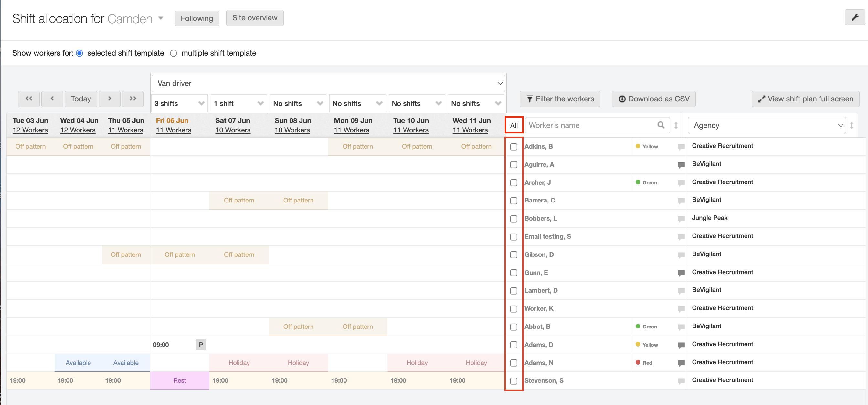Click the wrench settings icon

click(854, 17)
